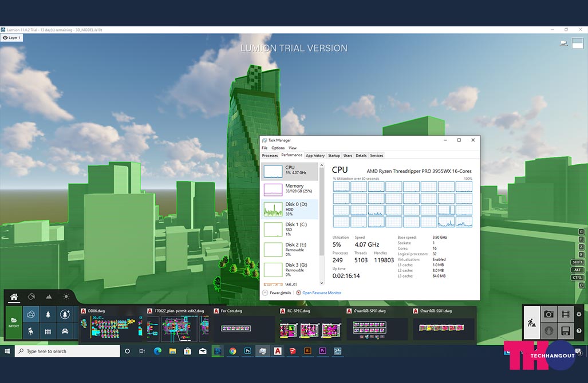Click the '0:02:16:14' up time value

coord(346,276)
